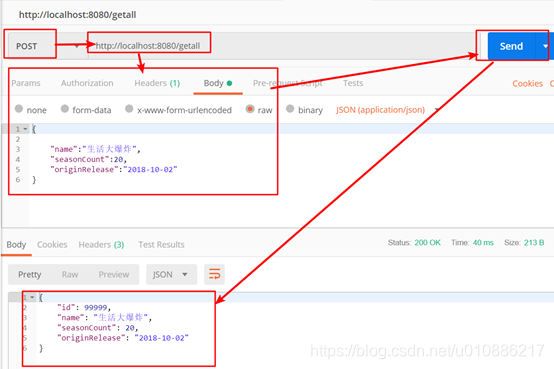Open the Tests tab
The height and width of the screenshot is (369, 554).
click(353, 83)
